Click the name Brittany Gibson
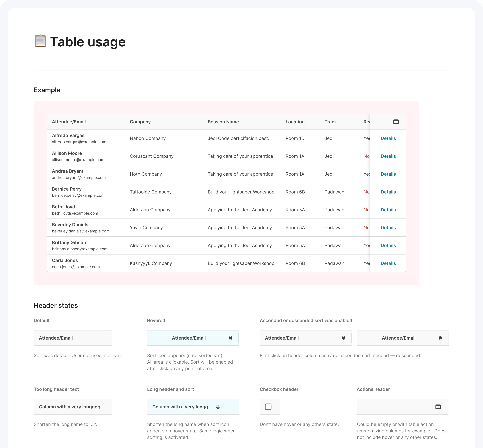The width and height of the screenshot is (483, 448). pyautogui.click(x=69, y=243)
